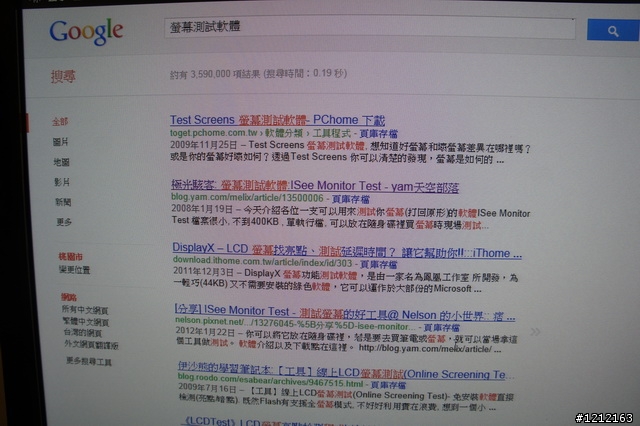The width and height of the screenshot is (640, 426).
Task: Switch to 影片 video results
Action: click(62, 182)
